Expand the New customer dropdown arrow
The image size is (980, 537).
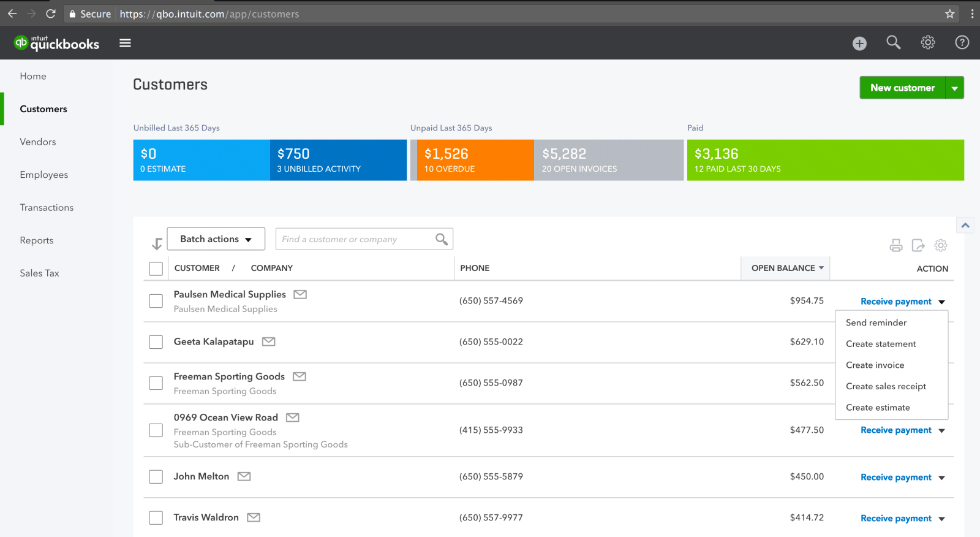[955, 88]
